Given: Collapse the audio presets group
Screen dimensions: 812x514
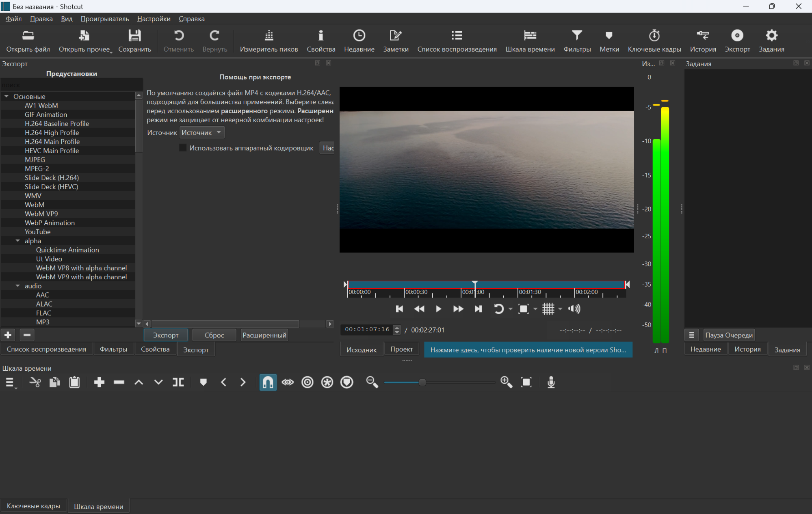Looking at the screenshot, I should tap(18, 286).
